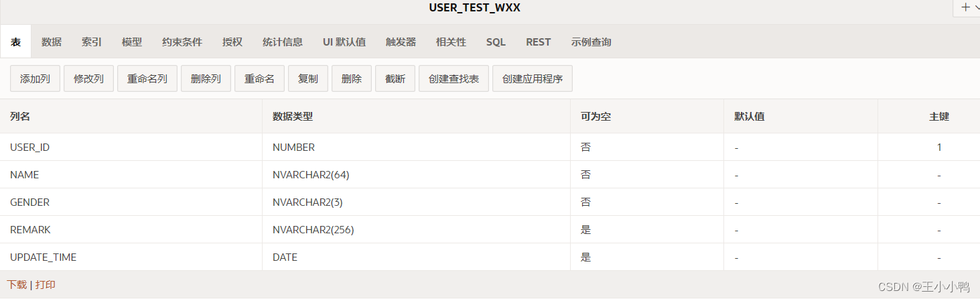Select the NUMBER data type cell

(416, 147)
